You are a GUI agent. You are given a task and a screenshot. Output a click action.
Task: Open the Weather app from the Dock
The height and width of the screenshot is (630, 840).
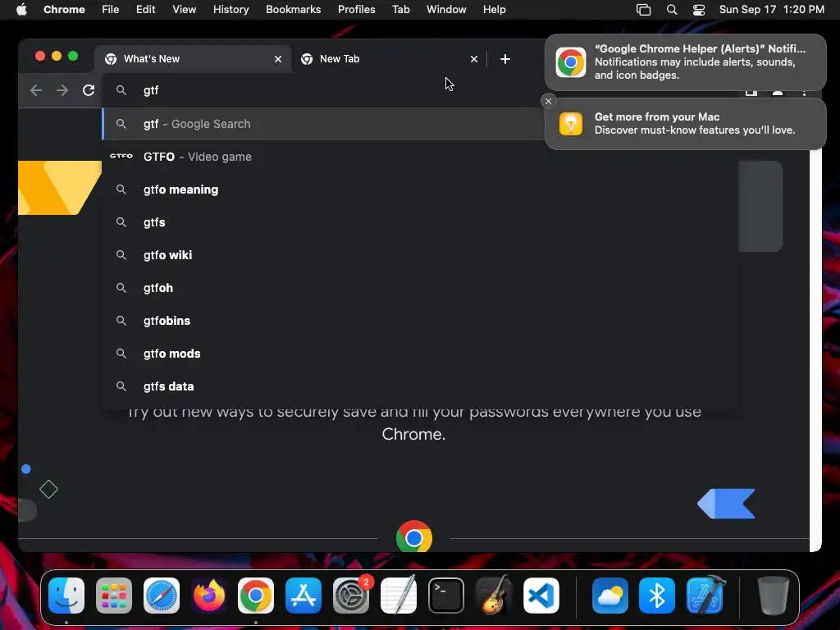click(x=609, y=596)
